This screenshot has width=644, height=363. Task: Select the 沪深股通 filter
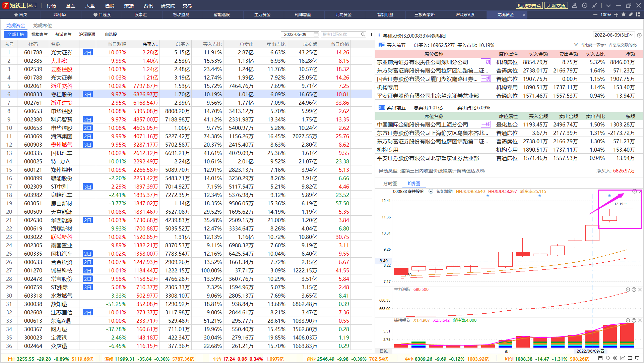pos(87,35)
